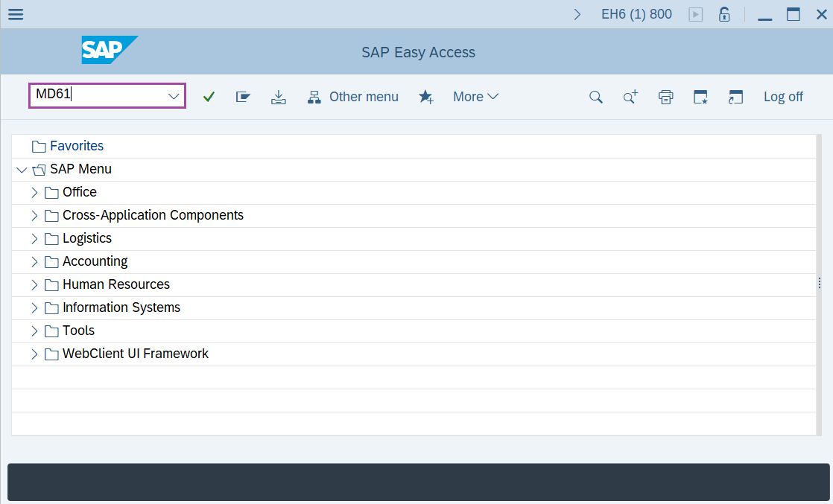Viewport: 833px width, 504px height.
Task: Collapse the SAP Menu tree
Action: point(21,170)
